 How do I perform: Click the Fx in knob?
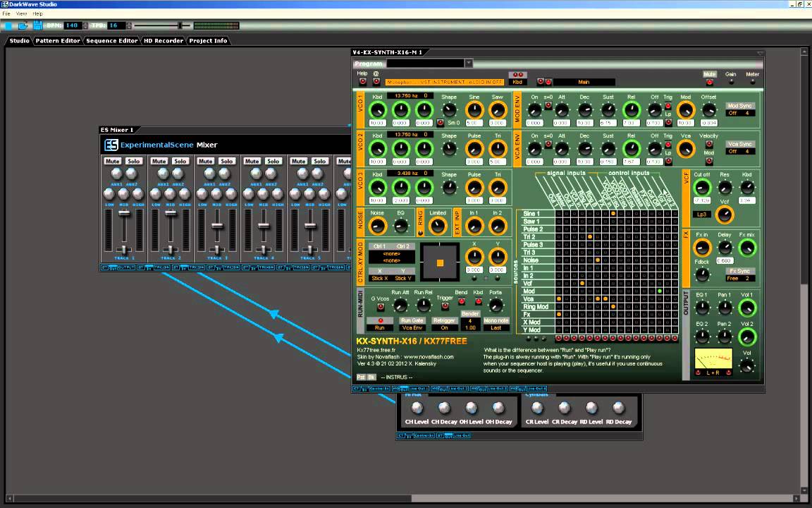pyautogui.click(x=702, y=248)
